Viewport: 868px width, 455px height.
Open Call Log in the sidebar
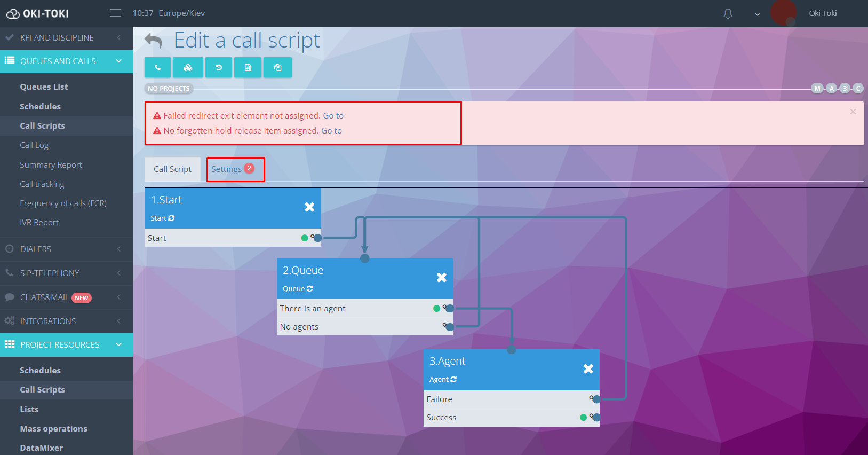tap(34, 145)
